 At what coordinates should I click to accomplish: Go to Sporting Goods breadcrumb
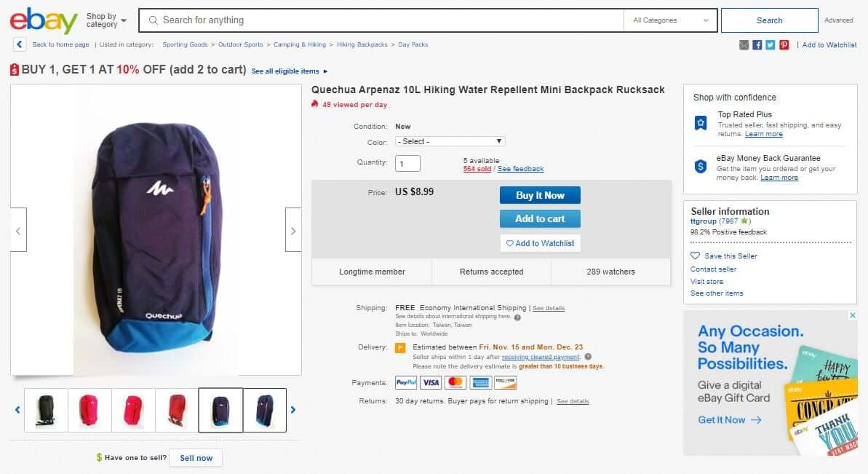[x=185, y=44]
